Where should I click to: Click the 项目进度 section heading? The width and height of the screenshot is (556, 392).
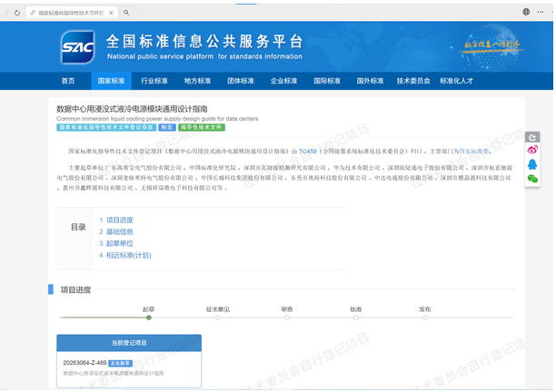click(x=75, y=290)
